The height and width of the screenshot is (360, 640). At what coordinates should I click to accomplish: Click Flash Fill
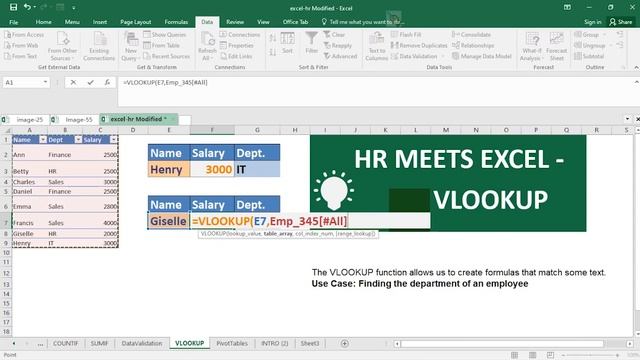point(406,35)
